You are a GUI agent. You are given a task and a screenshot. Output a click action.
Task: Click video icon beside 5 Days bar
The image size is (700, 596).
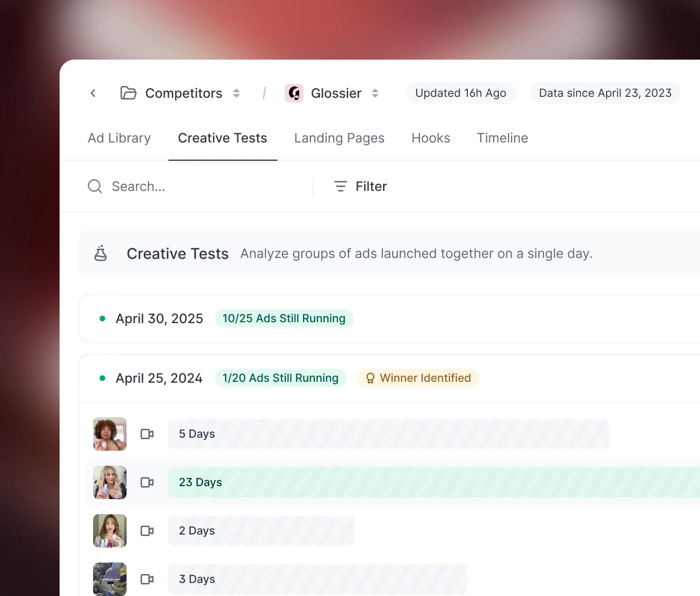147,434
